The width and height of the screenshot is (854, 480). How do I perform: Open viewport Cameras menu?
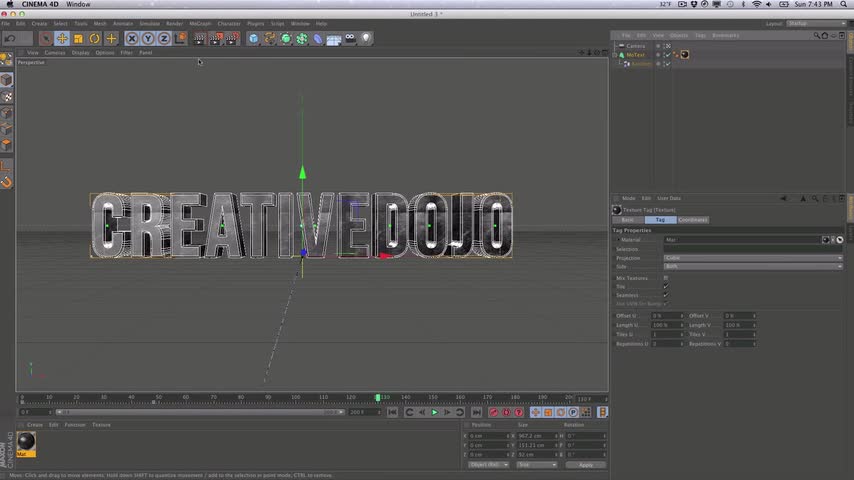point(54,53)
